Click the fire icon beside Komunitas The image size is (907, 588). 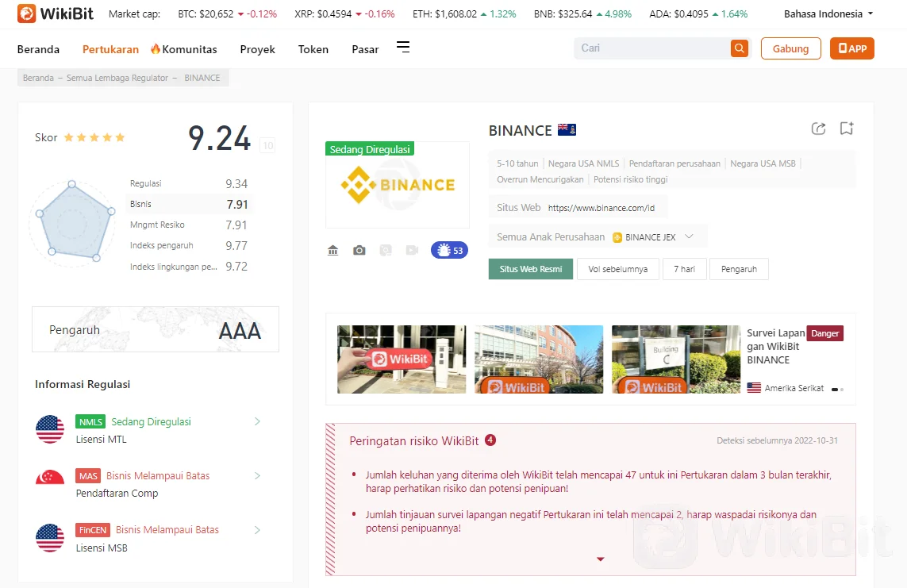(x=155, y=48)
